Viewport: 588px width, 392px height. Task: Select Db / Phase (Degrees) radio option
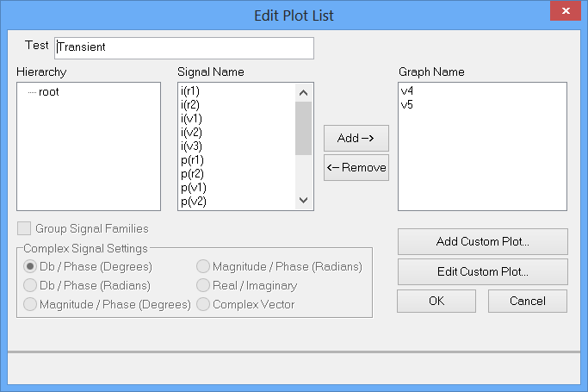(31, 266)
